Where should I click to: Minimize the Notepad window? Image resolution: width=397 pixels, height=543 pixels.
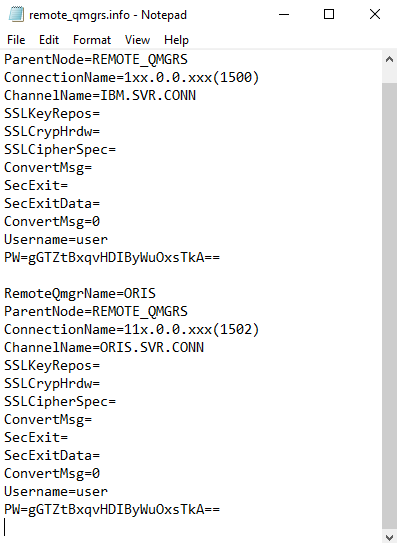[x=284, y=15]
